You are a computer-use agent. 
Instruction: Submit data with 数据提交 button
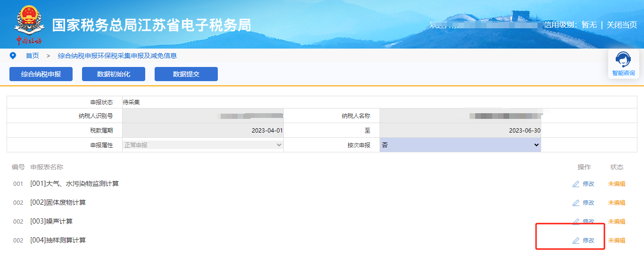(x=186, y=74)
